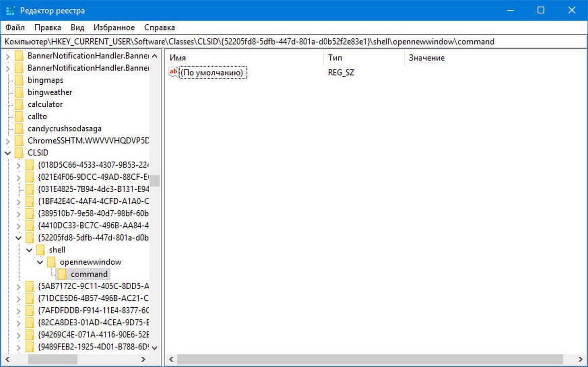
Task: Expand the ChromeSSHTM key node
Action: (x=8, y=141)
